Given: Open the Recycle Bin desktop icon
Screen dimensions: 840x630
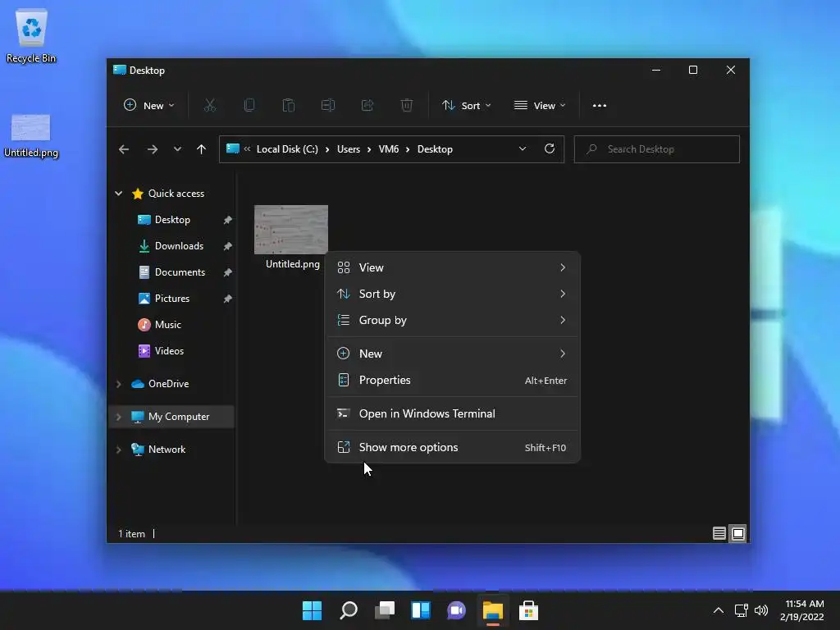Looking at the screenshot, I should pyautogui.click(x=31, y=36).
